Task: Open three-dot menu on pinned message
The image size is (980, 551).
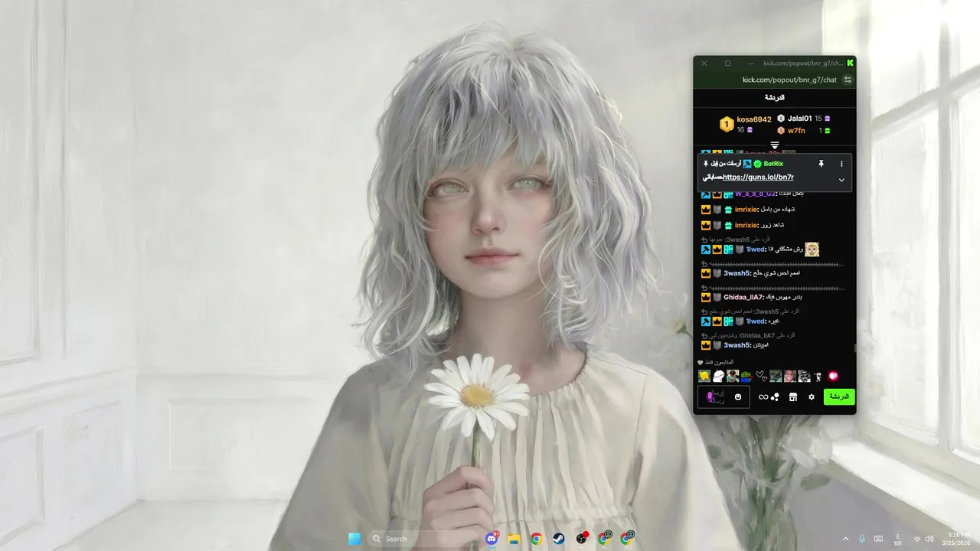Action: click(x=841, y=164)
